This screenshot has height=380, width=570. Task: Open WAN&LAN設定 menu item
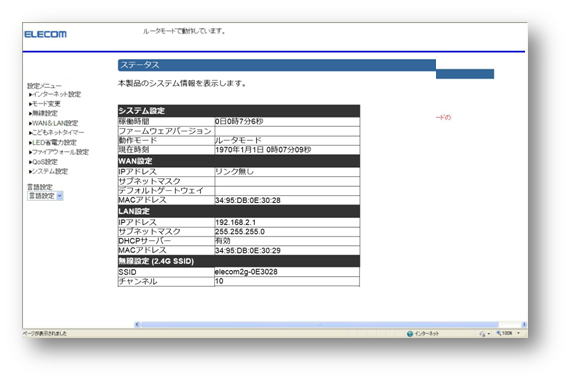pyautogui.click(x=54, y=123)
